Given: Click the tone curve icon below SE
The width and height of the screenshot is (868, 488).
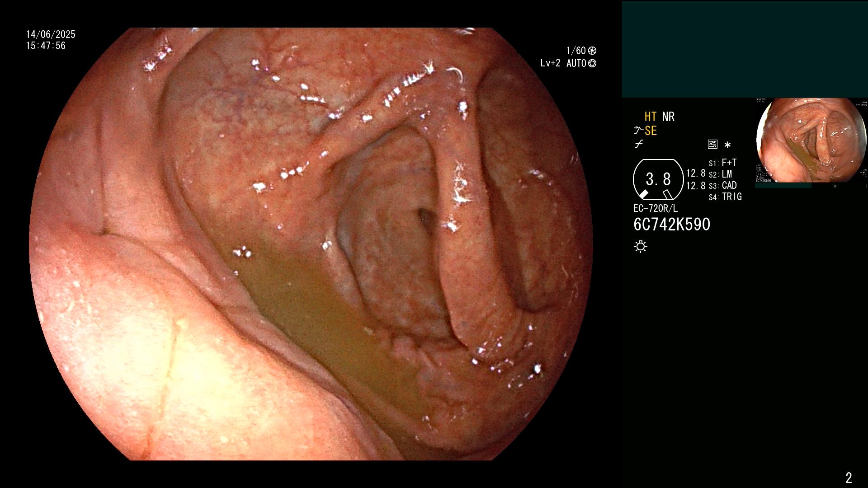Looking at the screenshot, I should click(x=639, y=144).
